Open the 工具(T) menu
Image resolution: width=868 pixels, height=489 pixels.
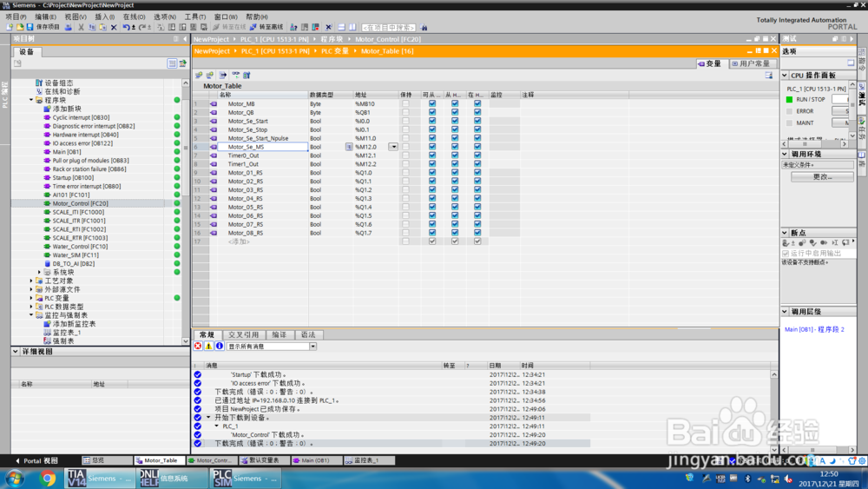[194, 17]
